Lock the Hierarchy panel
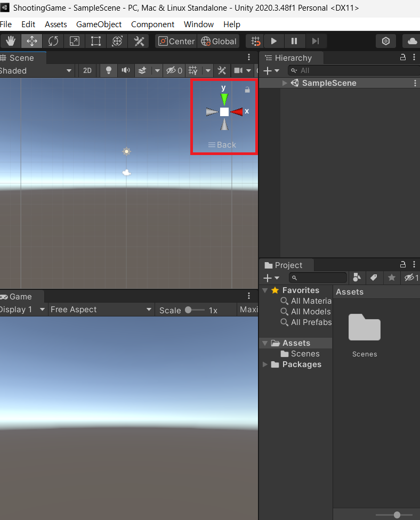This screenshot has height=520, width=420. pyautogui.click(x=403, y=57)
